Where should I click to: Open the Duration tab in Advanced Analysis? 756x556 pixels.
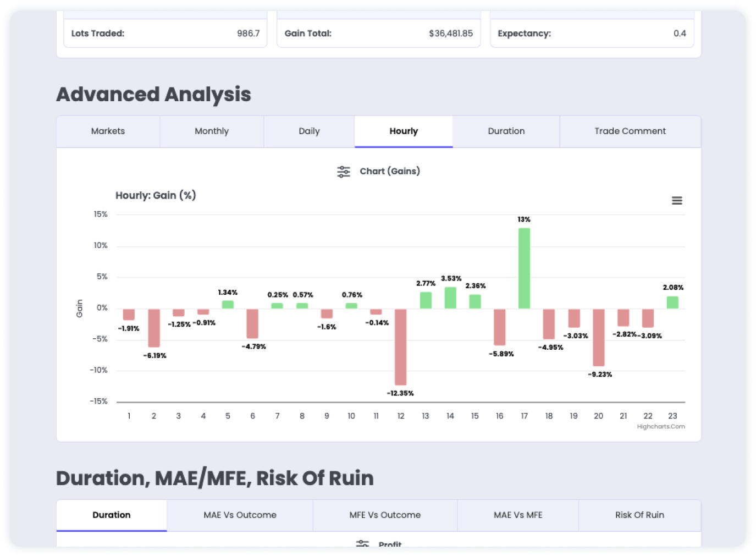pyautogui.click(x=506, y=131)
